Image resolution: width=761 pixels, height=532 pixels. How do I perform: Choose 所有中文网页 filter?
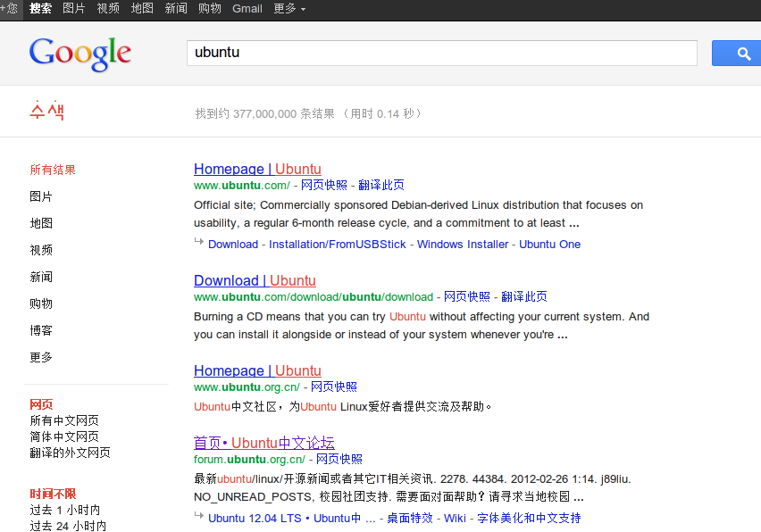(x=64, y=420)
